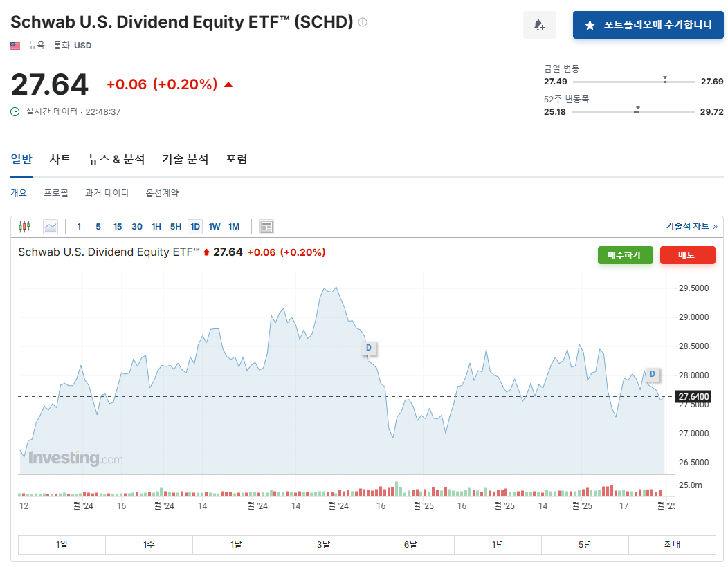728x567 pixels.
Task: Click the 52주 변동폭 range slider marker
Action: (637, 110)
